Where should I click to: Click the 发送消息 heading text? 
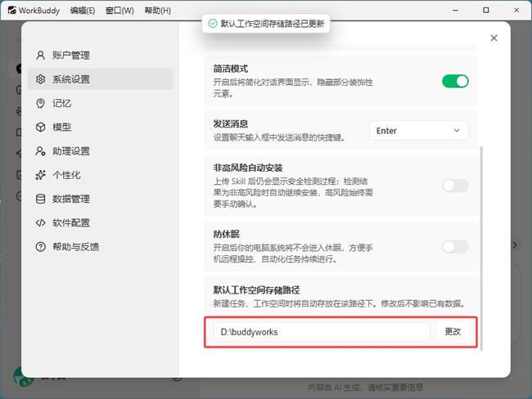click(x=230, y=123)
